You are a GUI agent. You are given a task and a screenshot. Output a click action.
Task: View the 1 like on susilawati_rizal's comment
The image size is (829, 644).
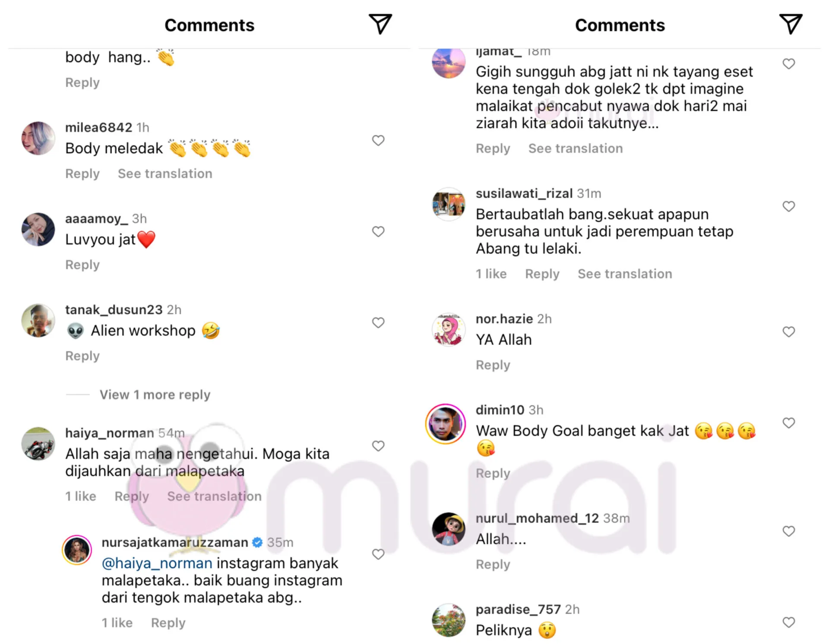point(491,274)
